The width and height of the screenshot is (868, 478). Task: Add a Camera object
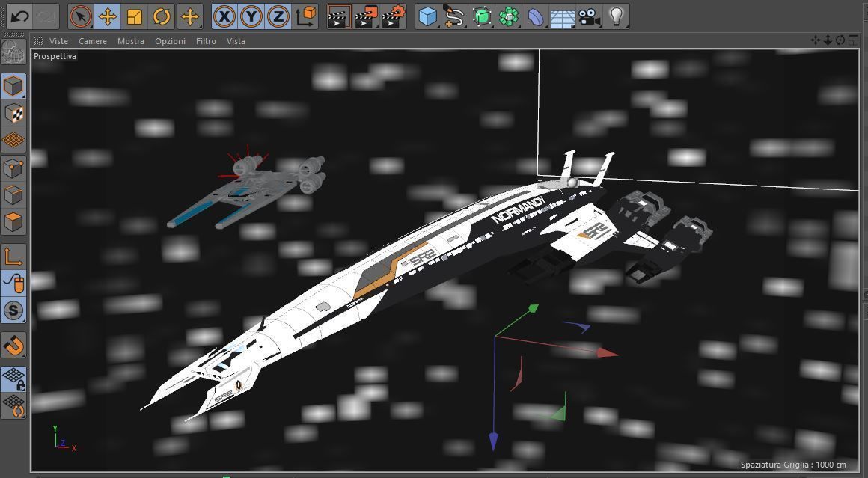[590, 16]
